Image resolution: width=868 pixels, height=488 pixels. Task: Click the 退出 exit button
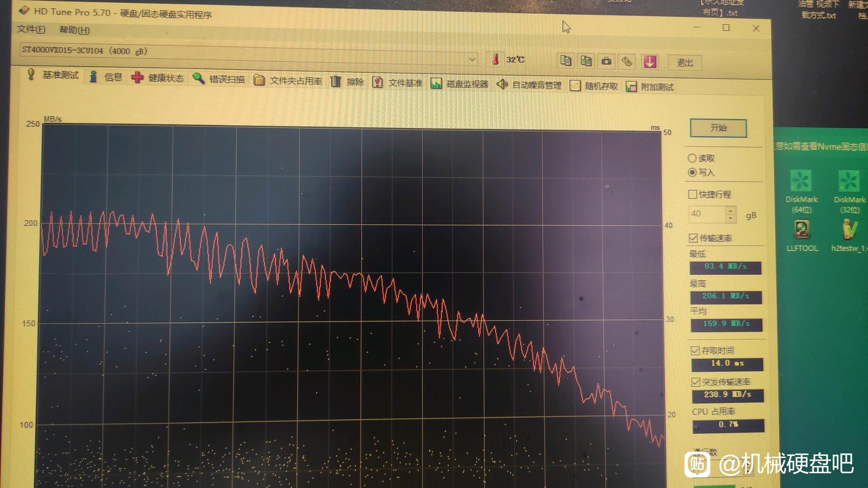(685, 63)
